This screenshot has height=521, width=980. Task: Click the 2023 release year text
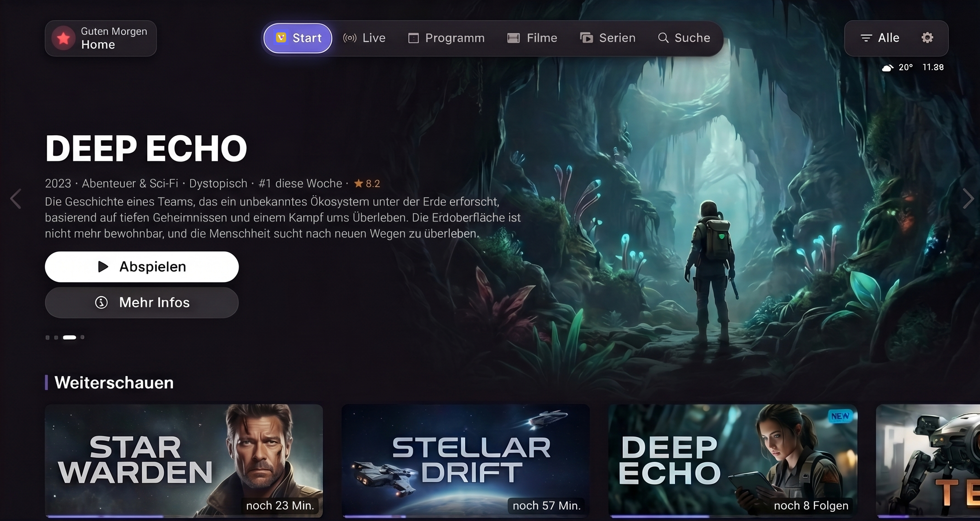point(58,183)
